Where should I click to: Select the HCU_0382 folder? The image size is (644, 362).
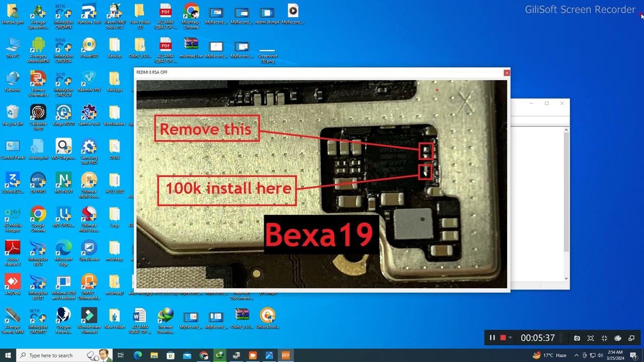(x=114, y=184)
